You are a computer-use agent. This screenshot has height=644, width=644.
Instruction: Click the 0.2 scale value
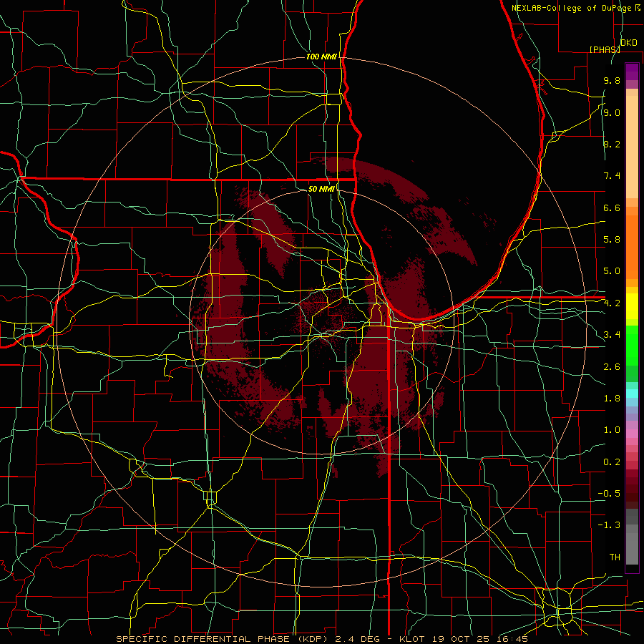pos(612,462)
